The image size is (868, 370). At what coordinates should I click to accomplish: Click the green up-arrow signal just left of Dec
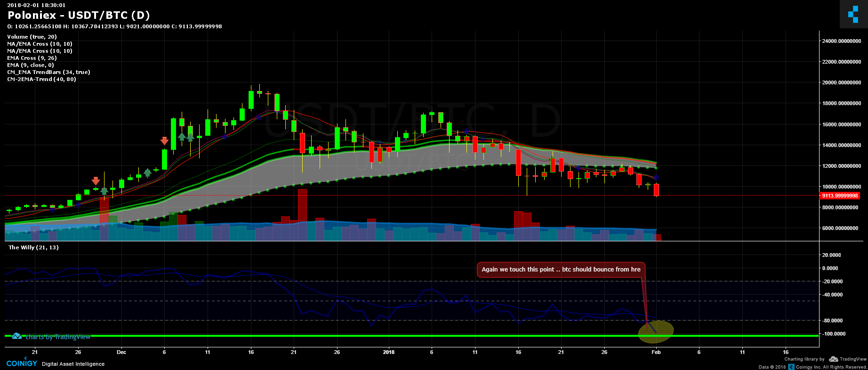click(x=104, y=191)
